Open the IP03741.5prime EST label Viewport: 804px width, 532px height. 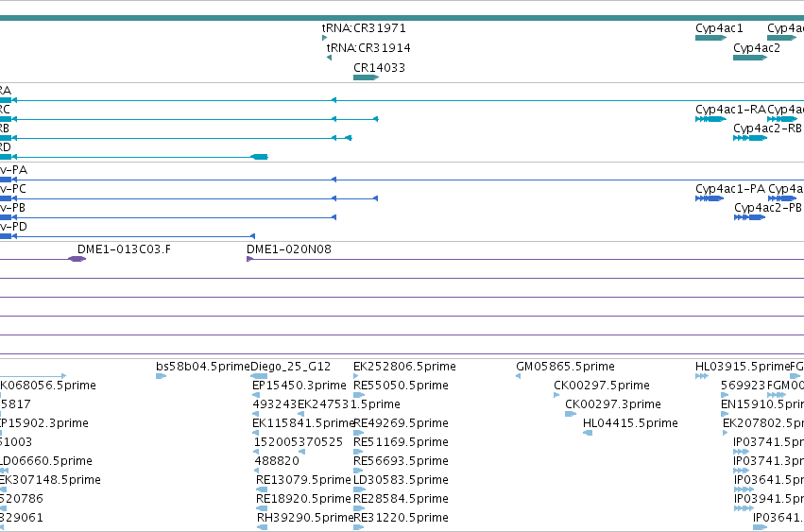pos(769,442)
